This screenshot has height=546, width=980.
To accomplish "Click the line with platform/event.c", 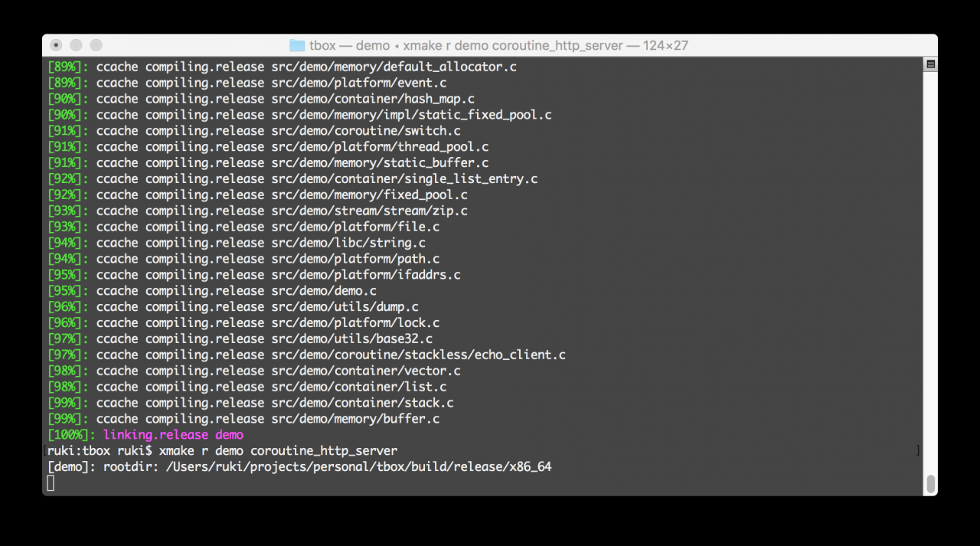I will [x=247, y=83].
